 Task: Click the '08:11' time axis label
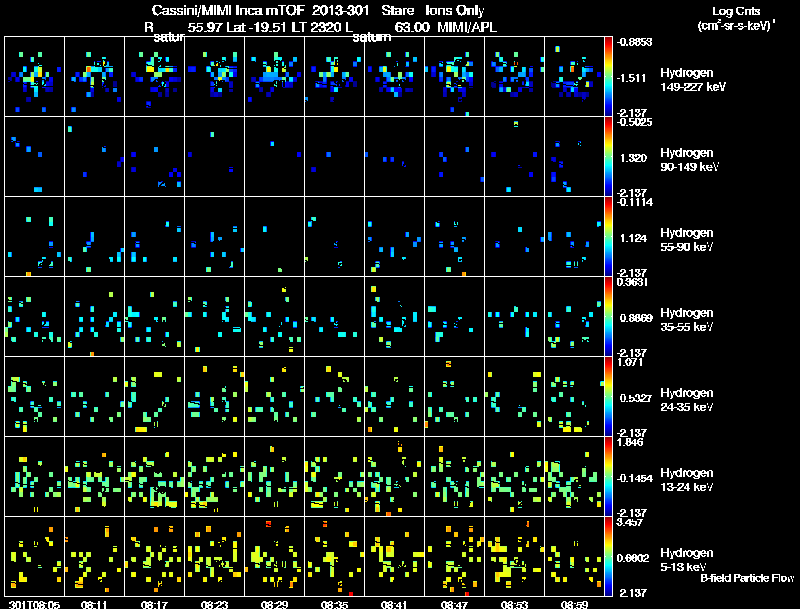click(94, 604)
